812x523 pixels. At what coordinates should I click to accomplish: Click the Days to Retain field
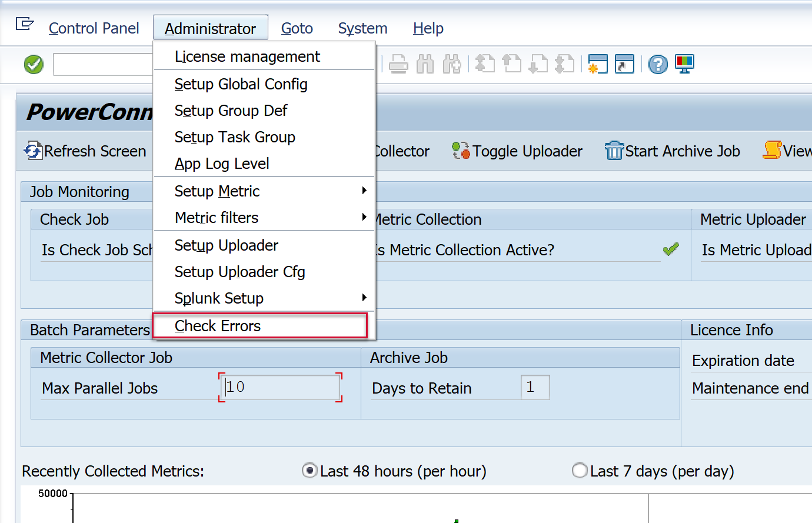point(535,387)
